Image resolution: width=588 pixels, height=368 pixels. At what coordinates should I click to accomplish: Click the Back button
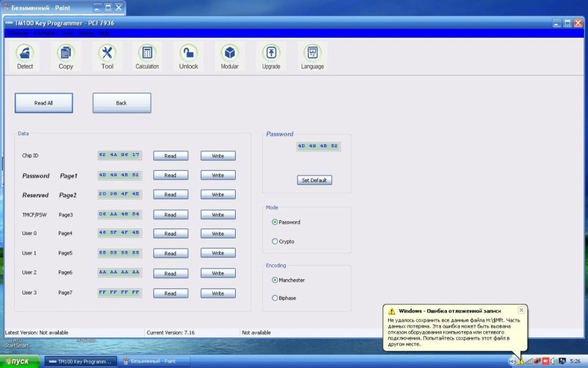[x=122, y=103]
